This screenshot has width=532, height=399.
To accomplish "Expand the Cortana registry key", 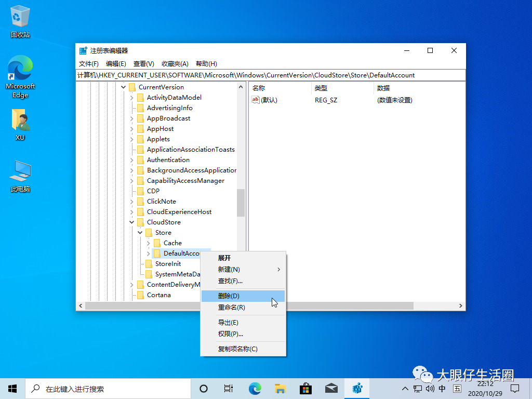I will (x=131, y=295).
